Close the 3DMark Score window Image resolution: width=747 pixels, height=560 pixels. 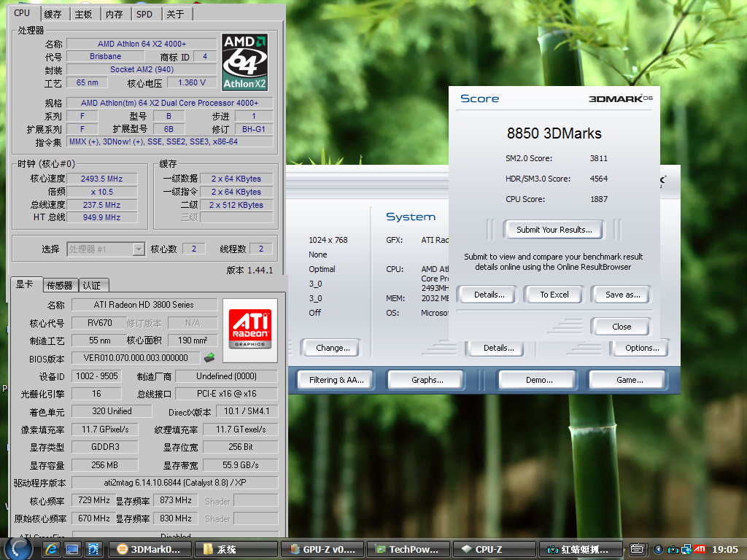click(x=622, y=327)
